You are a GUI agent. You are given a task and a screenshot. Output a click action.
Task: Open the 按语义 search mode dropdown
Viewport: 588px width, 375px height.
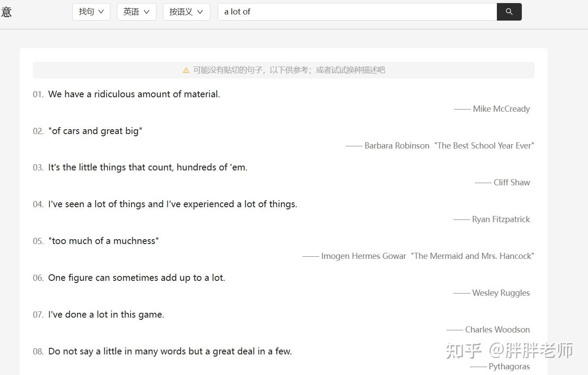click(x=186, y=12)
